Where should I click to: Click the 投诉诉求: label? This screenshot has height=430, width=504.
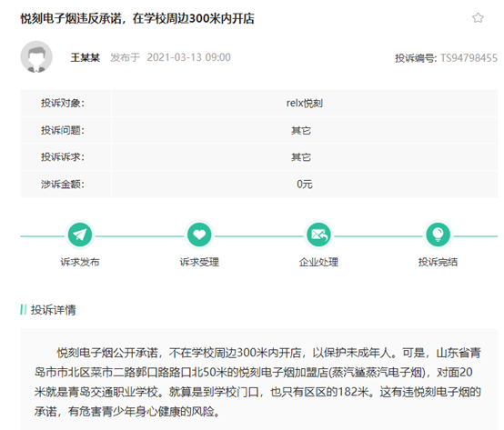click(63, 157)
